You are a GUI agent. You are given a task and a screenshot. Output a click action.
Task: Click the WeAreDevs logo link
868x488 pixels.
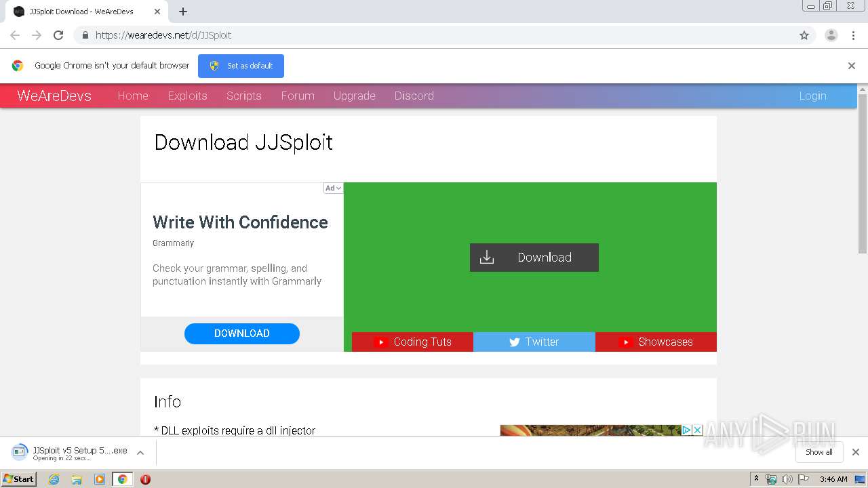tap(54, 96)
